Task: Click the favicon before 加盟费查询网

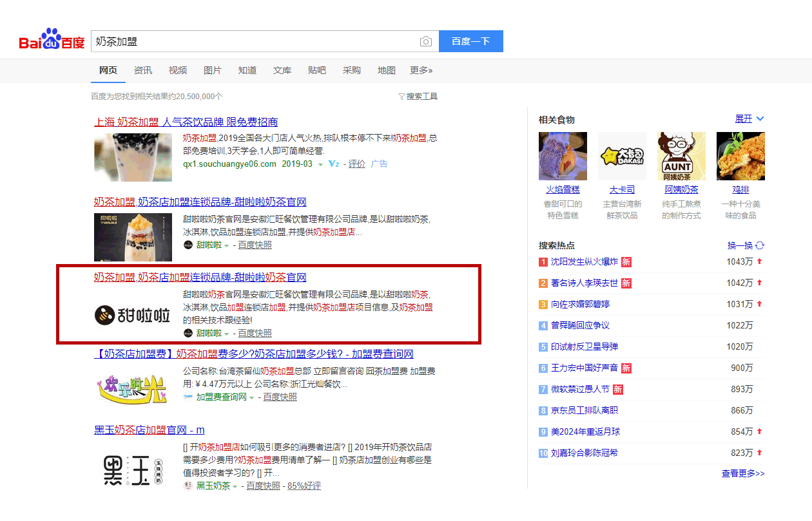Action: 188,397
